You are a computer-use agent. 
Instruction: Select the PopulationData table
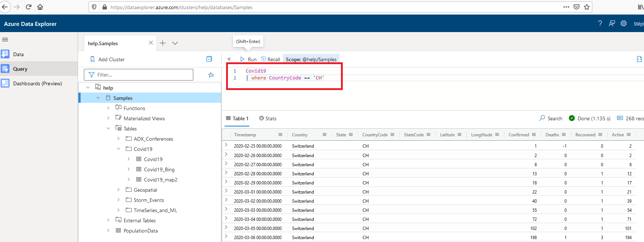(x=140, y=231)
